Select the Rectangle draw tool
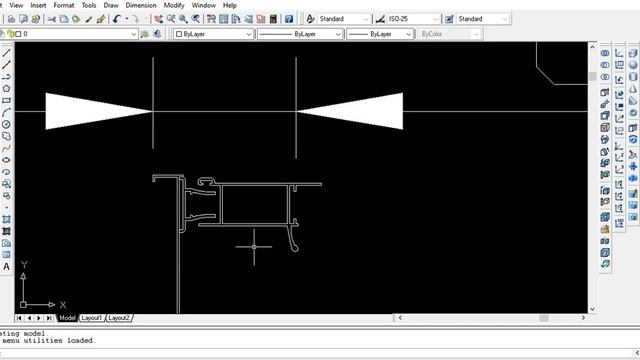The image size is (640, 360). [x=6, y=100]
